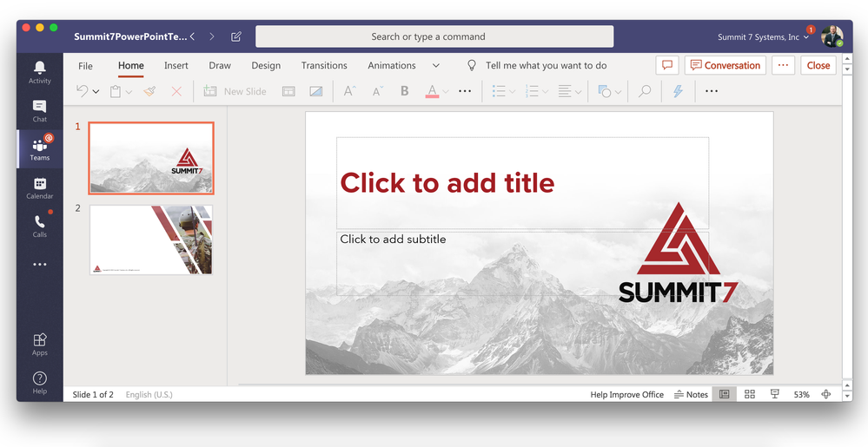Open more options ellipsis beside Conversation
This screenshot has height=447, width=868.
pos(783,65)
